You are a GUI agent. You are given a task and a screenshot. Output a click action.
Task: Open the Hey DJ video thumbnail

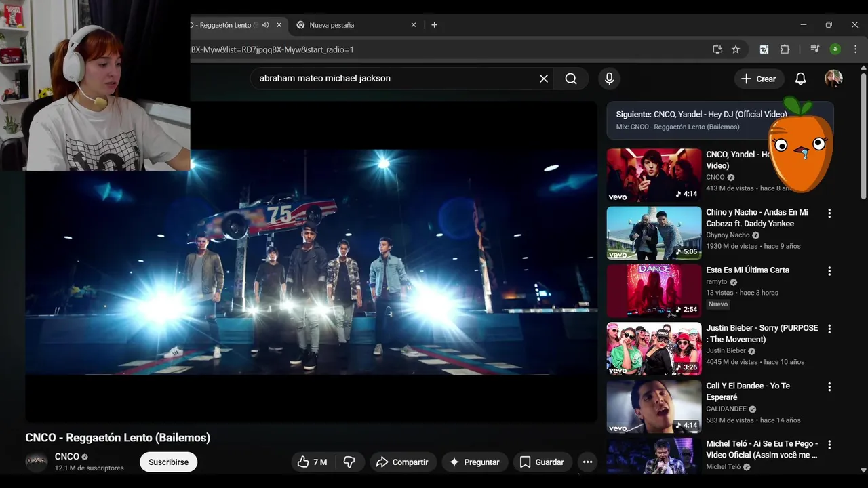point(654,176)
